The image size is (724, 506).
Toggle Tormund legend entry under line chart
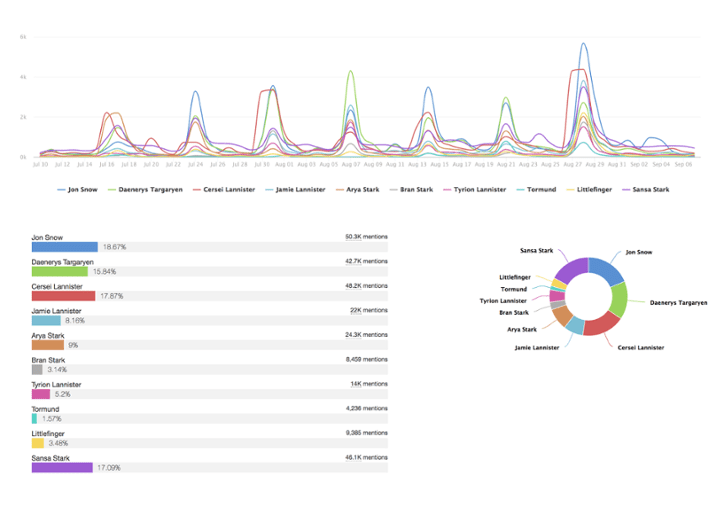tap(537, 188)
